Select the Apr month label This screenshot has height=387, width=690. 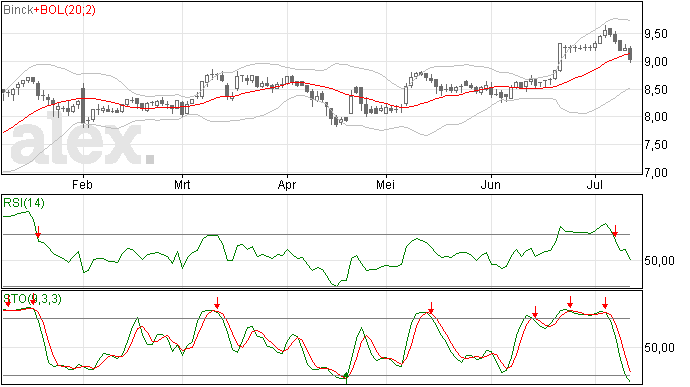[x=287, y=184]
